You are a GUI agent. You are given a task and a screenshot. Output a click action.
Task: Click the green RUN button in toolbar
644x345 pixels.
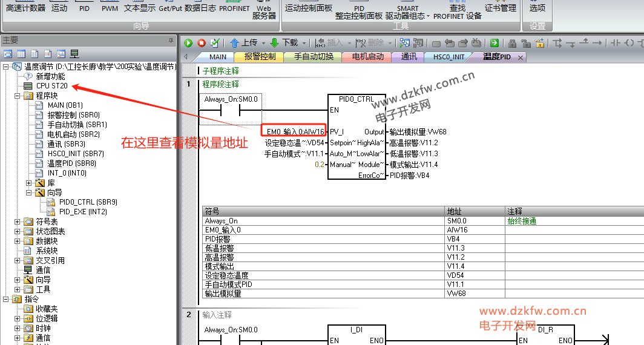coord(188,43)
